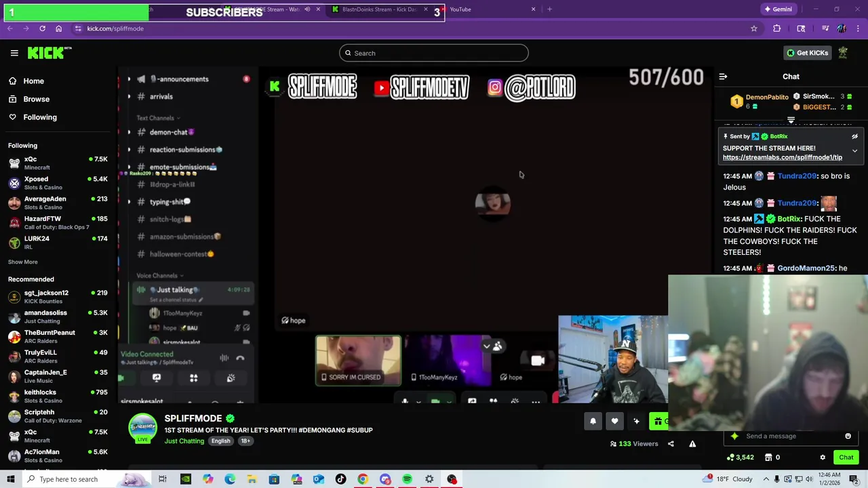Switch to BlastnDoinks Stream tab
The height and width of the screenshot is (488, 868).
(x=380, y=9)
